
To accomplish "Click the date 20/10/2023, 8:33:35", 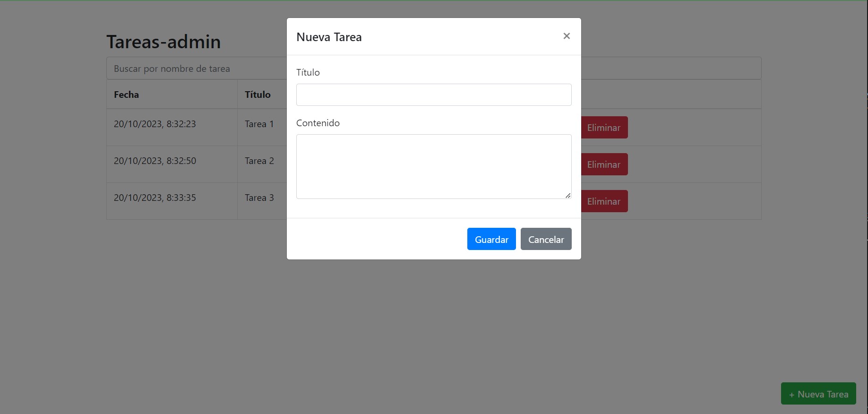I will [x=155, y=198].
